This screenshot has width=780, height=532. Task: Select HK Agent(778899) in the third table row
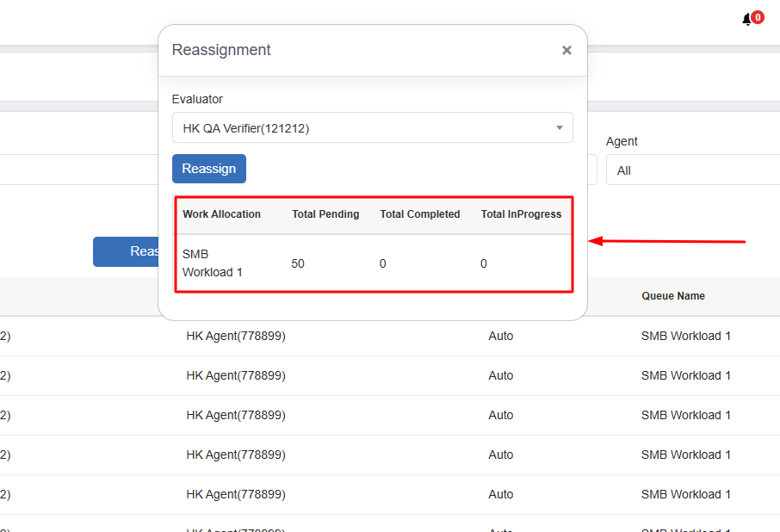236,415
